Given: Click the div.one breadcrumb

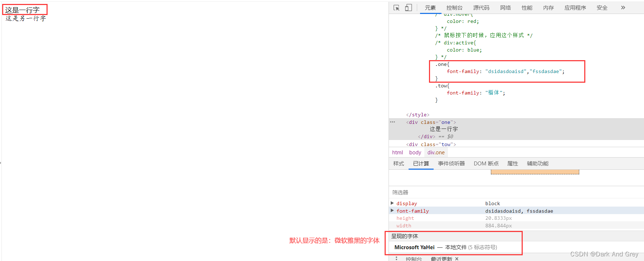Looking at the screenshot, I should coord(436,153).
